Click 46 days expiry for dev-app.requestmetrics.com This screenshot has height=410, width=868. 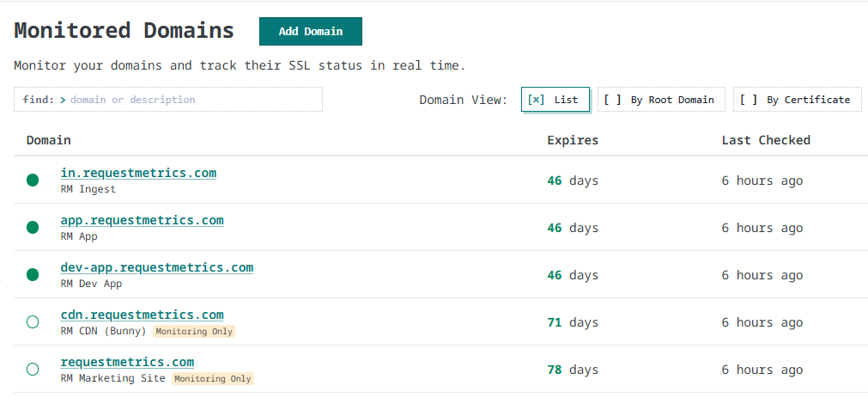pos(573,275)
